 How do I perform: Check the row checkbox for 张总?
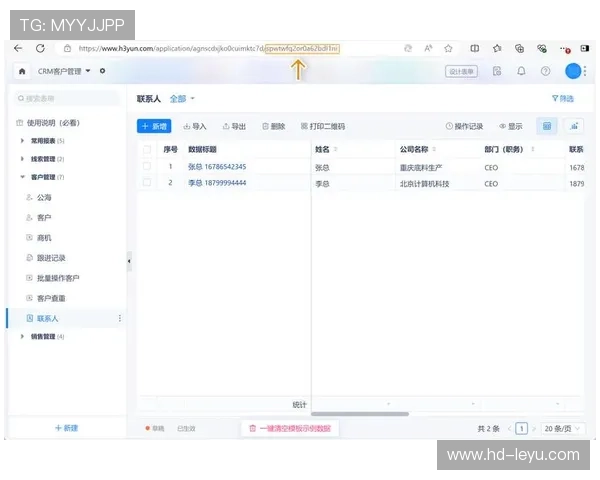click(147, 167)
